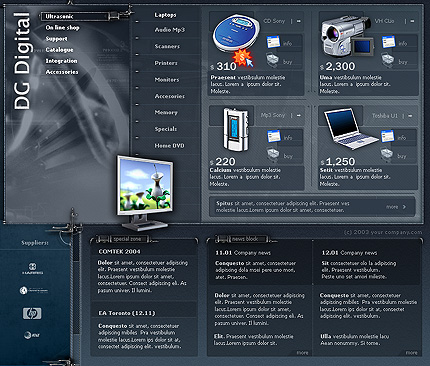Click the flat monitor image
The width and height of the screenshot is (430, 366).
145,192
